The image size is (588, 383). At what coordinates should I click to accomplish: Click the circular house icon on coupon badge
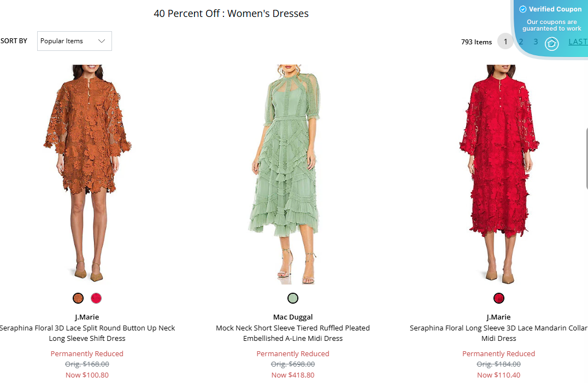(552, 44)
